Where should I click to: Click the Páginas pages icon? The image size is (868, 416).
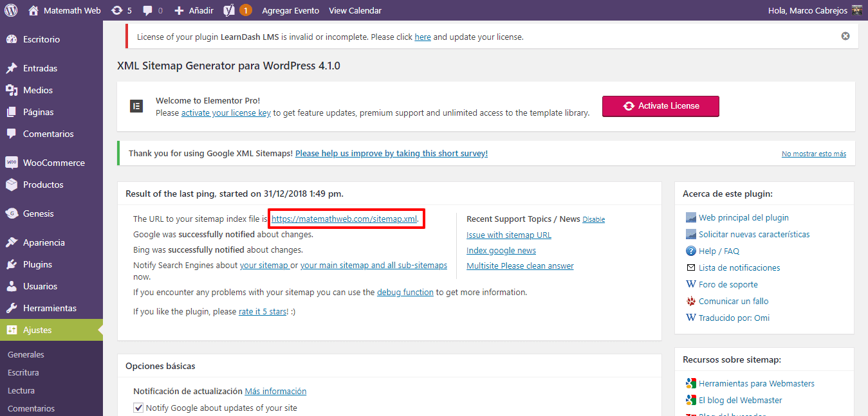tap(12, 112)
